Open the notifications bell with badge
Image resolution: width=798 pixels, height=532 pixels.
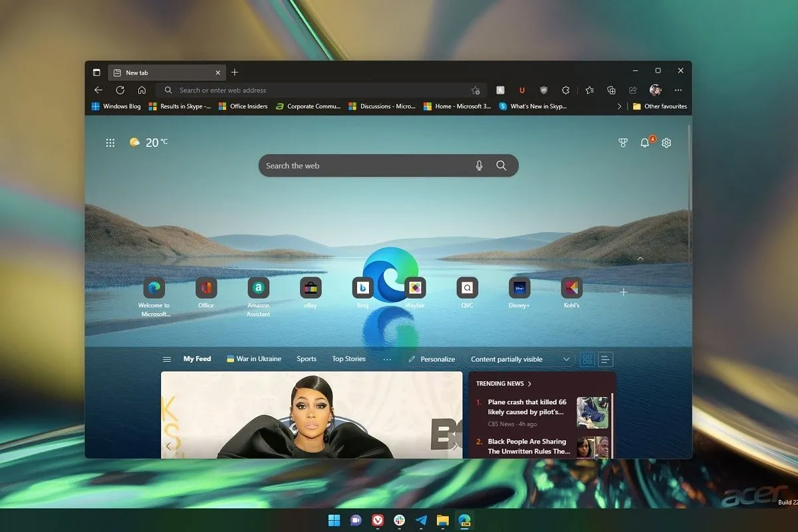644,142
